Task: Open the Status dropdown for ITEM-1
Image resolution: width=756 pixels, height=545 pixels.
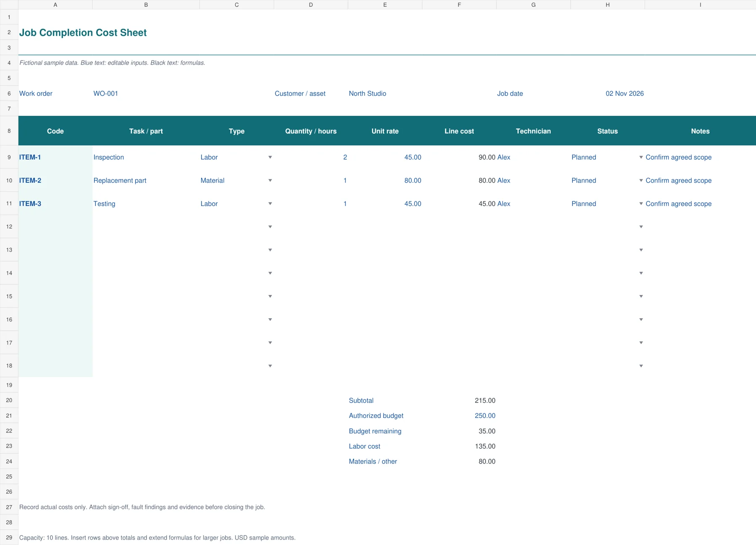Action: pos(641,157)
